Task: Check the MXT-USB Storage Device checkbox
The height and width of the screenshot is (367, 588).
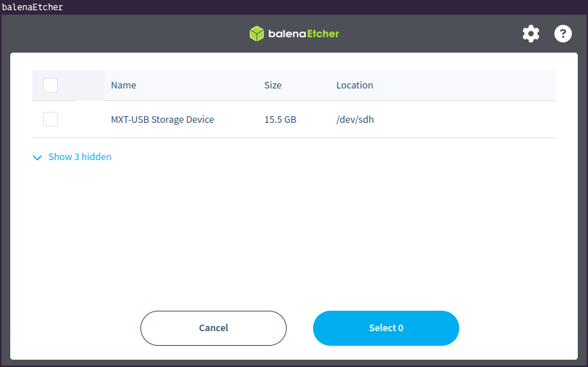Action: pyautogui.click(x=50, y=119)
